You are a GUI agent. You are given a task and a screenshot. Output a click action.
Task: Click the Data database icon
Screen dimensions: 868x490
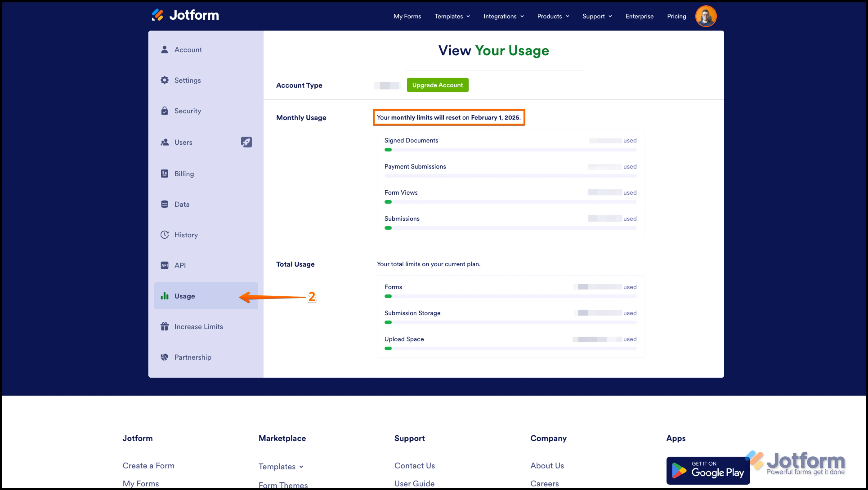coord(164,204)
